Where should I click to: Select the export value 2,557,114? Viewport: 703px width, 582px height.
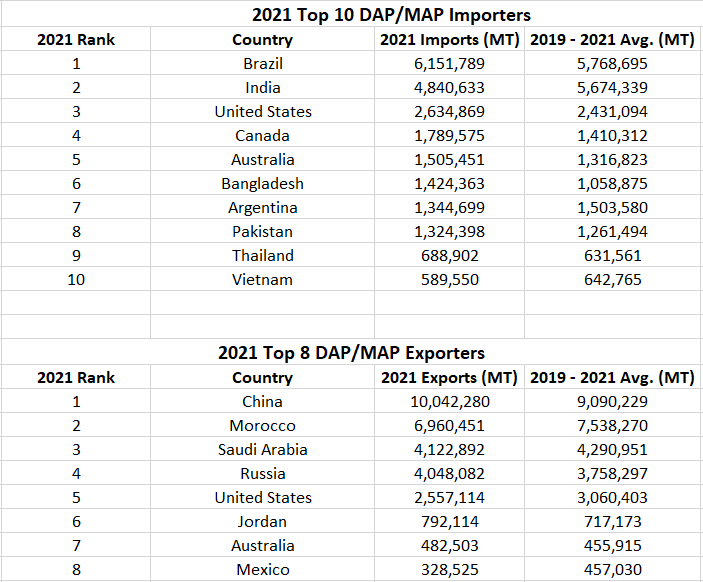click(450, 497)
